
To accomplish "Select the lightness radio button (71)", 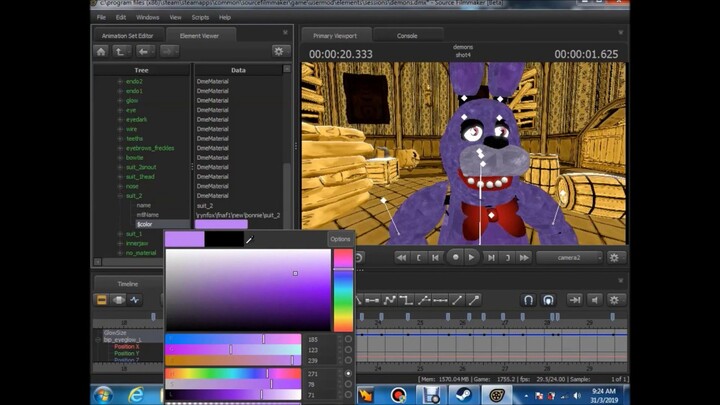I will pos(348,395).
